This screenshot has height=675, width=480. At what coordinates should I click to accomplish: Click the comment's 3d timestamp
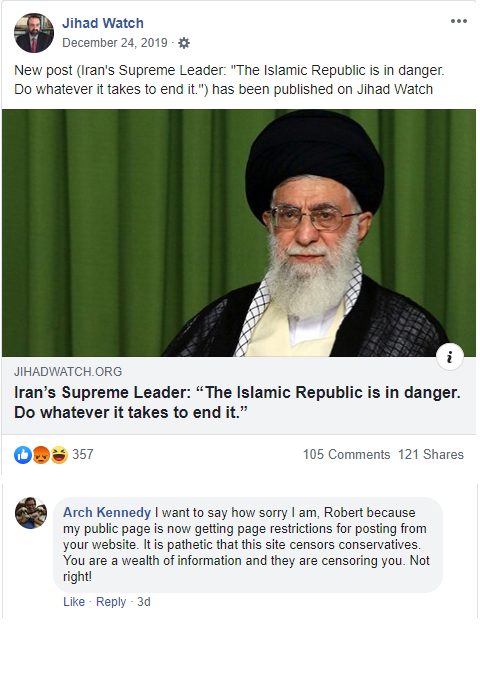pyautogui.click(x=144, y=602)
